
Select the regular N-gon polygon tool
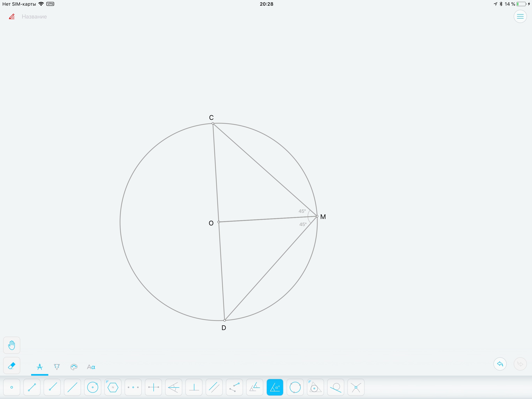pyautogui.click(x=113, y=387)
